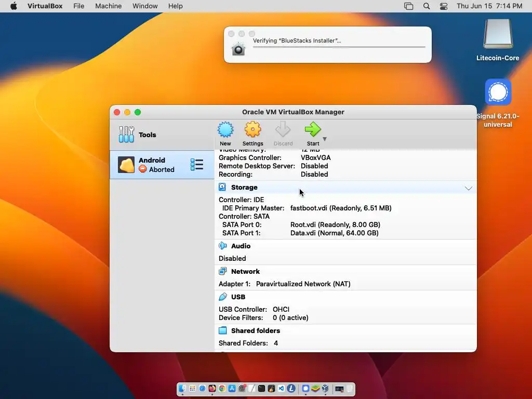Click Root.vdi SATA Port 0 entry

[335, 224]
